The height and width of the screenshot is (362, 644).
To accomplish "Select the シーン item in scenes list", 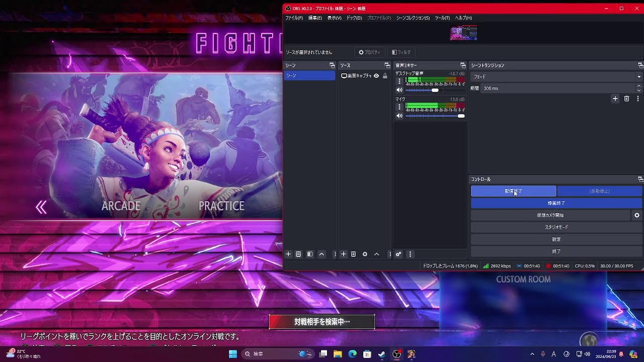I will pos(309,75).
